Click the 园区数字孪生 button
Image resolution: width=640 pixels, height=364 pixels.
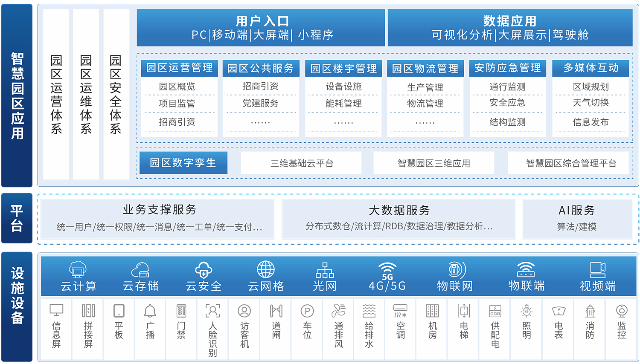coord(183,163)
